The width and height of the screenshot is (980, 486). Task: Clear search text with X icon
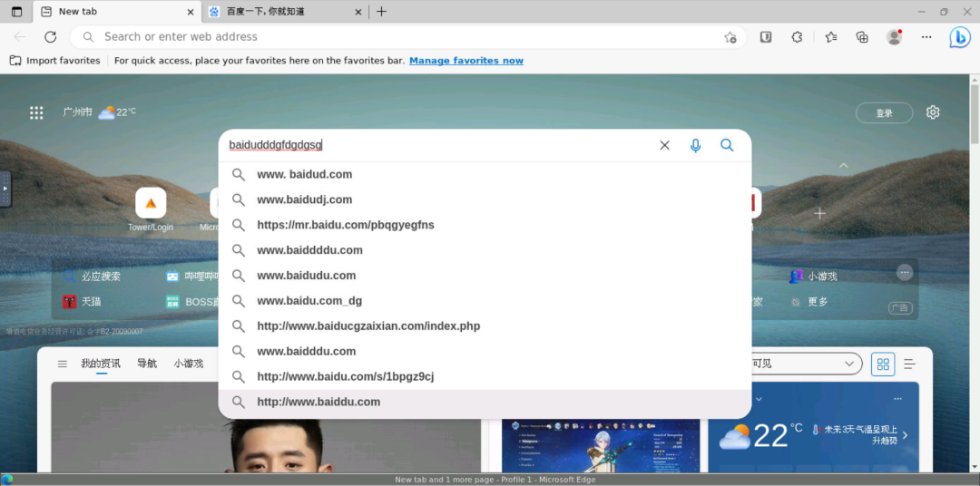pyautogui.click(x=664, y=145)
